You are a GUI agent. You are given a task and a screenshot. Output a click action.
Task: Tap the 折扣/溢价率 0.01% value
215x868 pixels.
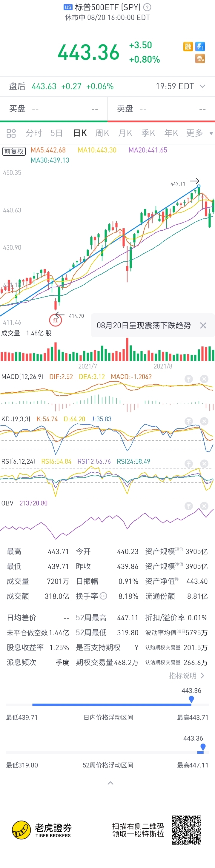[198, 618]
